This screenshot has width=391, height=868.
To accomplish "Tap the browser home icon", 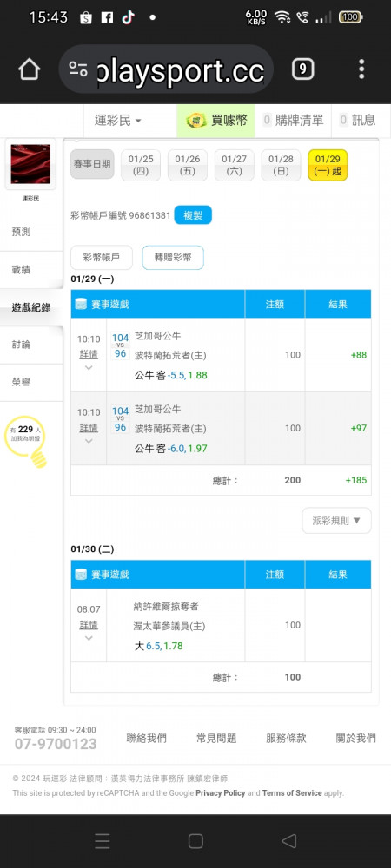I will (x=30, y=69).
